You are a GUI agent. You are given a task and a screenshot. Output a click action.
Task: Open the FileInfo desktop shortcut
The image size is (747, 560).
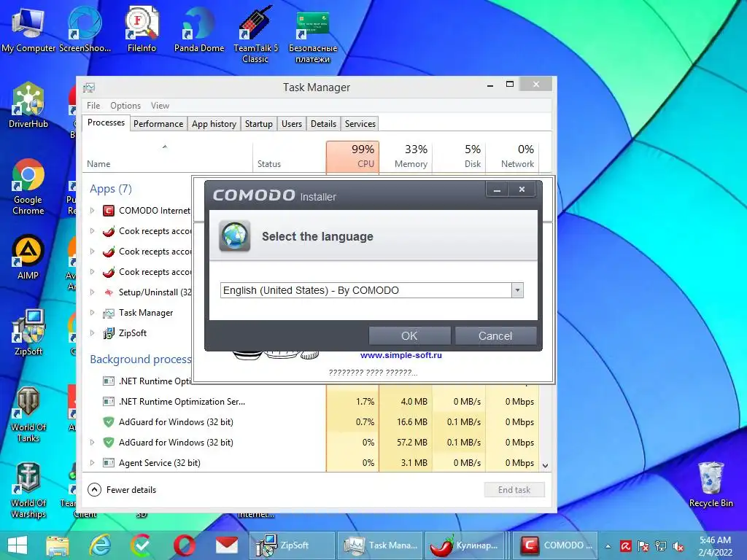tap(142, 28)
